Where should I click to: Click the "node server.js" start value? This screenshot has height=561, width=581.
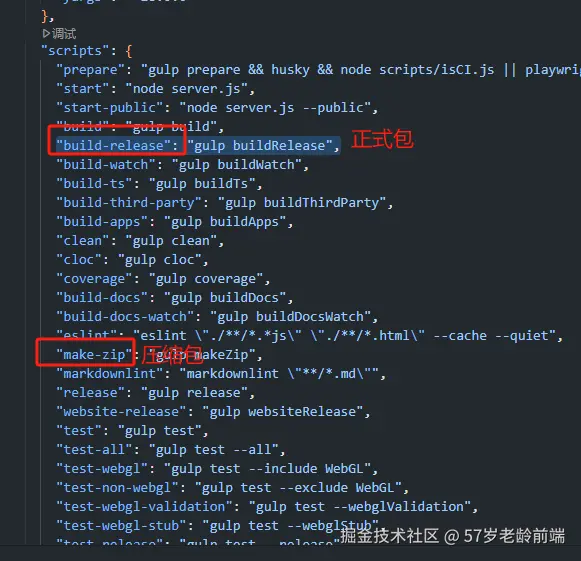(186, 89)
